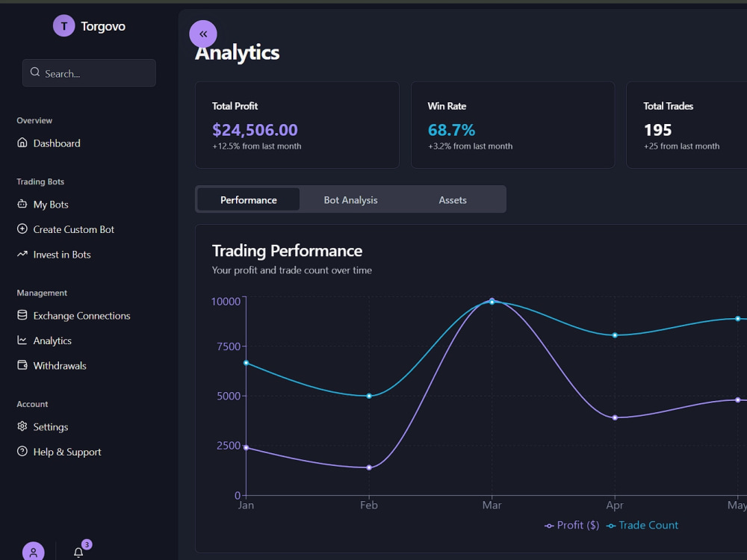Focus the Search input field
747x560 pixels.
(x=89, y=73)
